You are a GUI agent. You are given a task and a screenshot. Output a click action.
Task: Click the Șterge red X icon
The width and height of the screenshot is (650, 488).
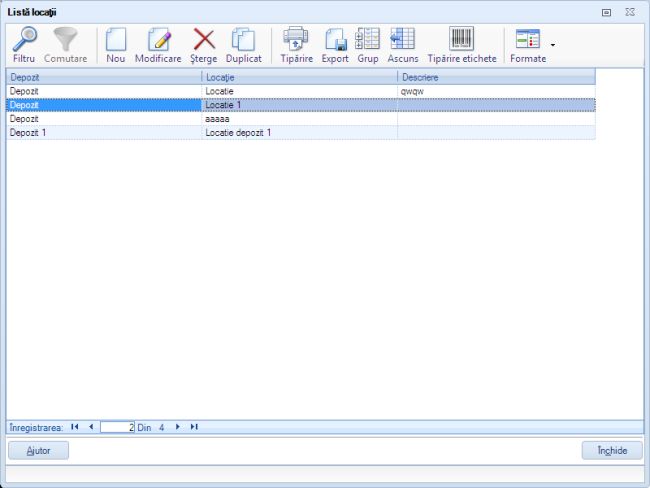point(203,45)
